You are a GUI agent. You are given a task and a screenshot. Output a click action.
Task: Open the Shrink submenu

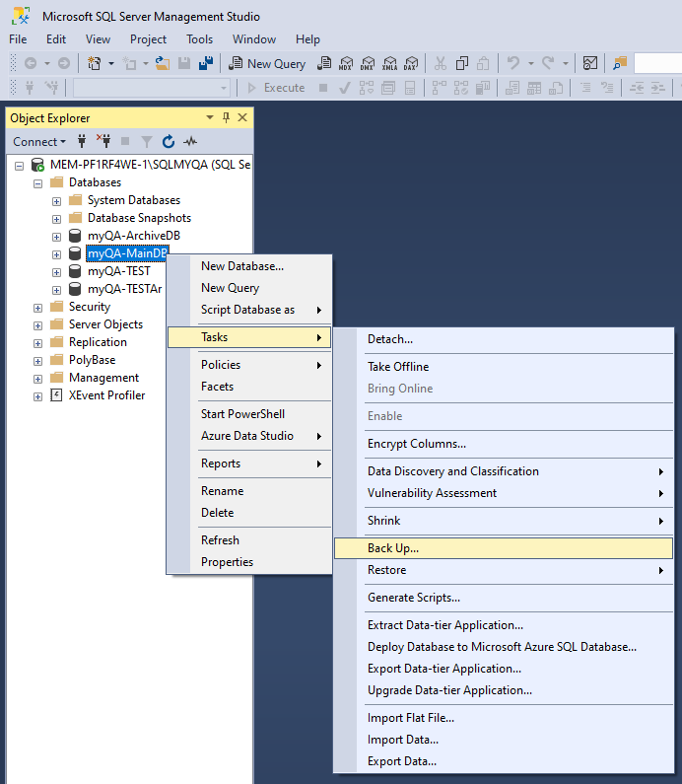point(504,521)
